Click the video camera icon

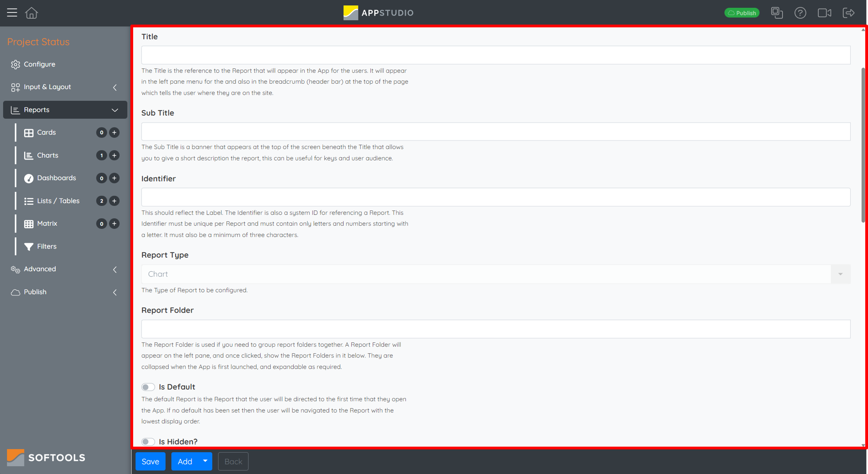click(x=824, y=13)
